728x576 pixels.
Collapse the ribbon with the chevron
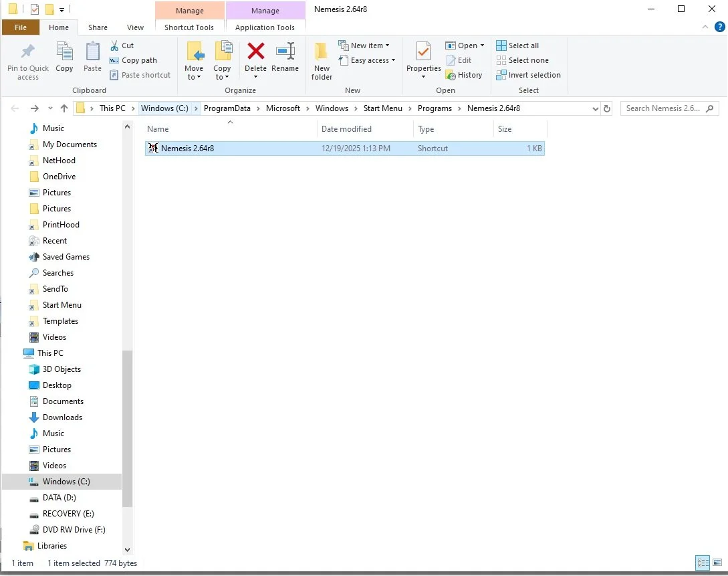tap(705, 27)
